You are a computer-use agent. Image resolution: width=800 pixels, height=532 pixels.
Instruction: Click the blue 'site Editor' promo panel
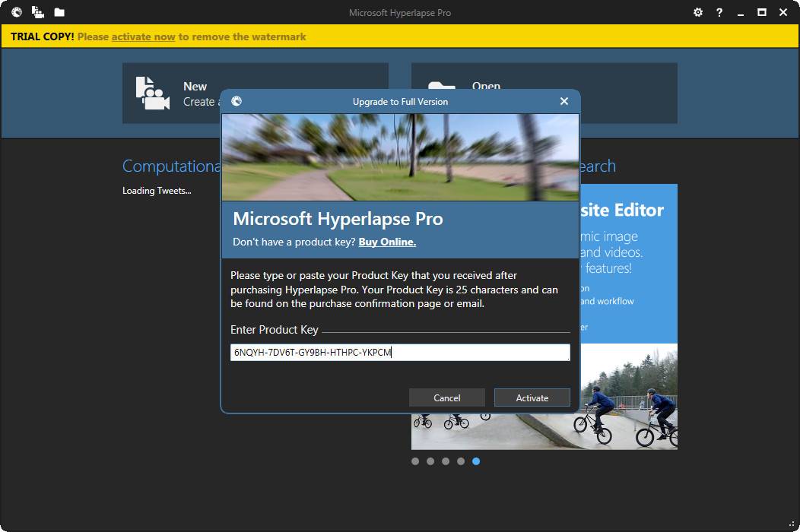629,263
